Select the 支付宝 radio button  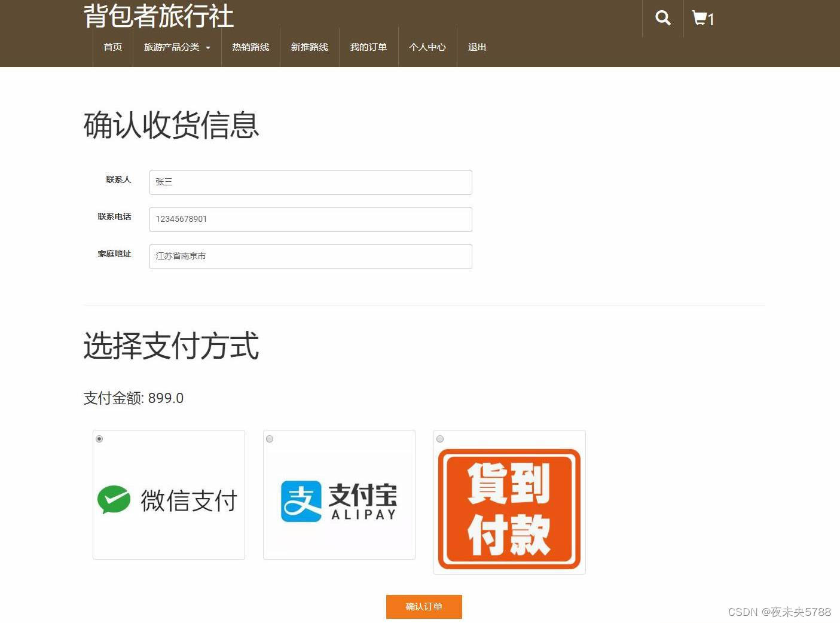point(270,439)
